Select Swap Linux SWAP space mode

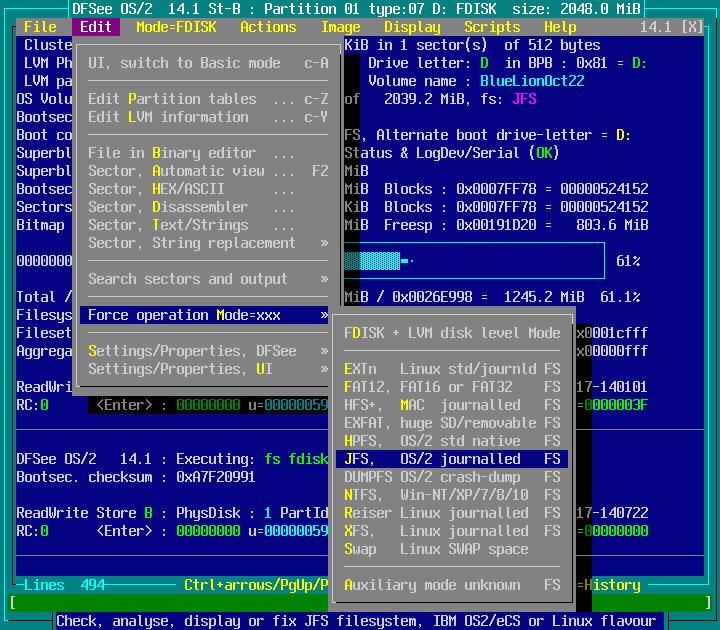(x=452, y=549)
